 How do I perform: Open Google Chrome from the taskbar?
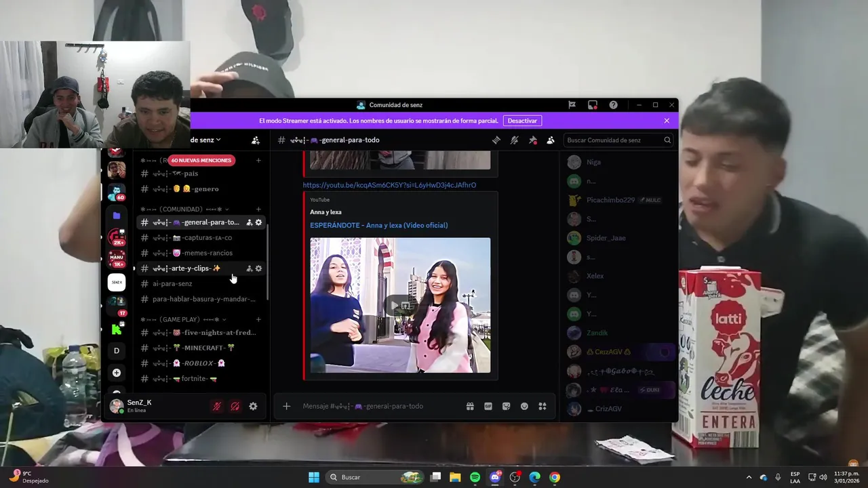point(555,477)
